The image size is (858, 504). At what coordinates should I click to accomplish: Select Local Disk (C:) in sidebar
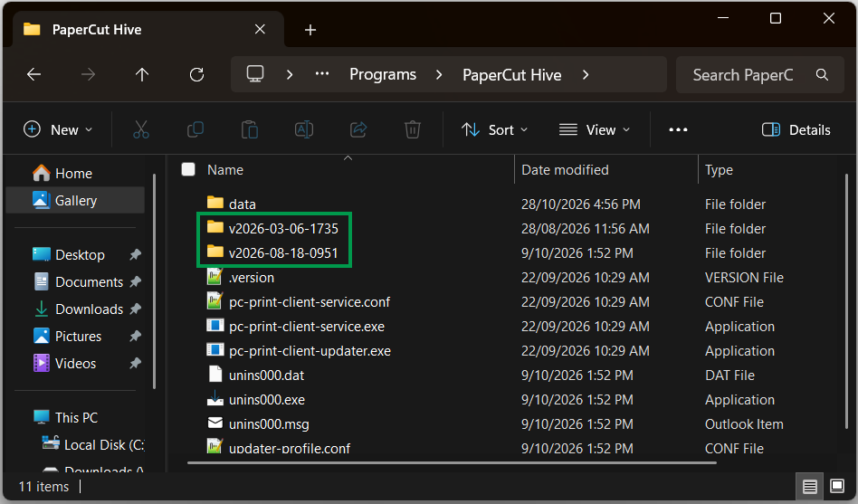(x=93, y=444)
